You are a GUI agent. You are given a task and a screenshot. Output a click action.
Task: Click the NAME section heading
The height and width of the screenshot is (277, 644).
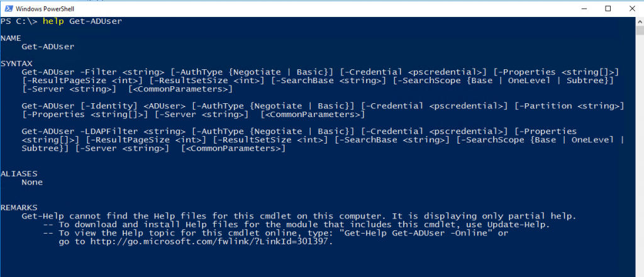pos(11,38)
